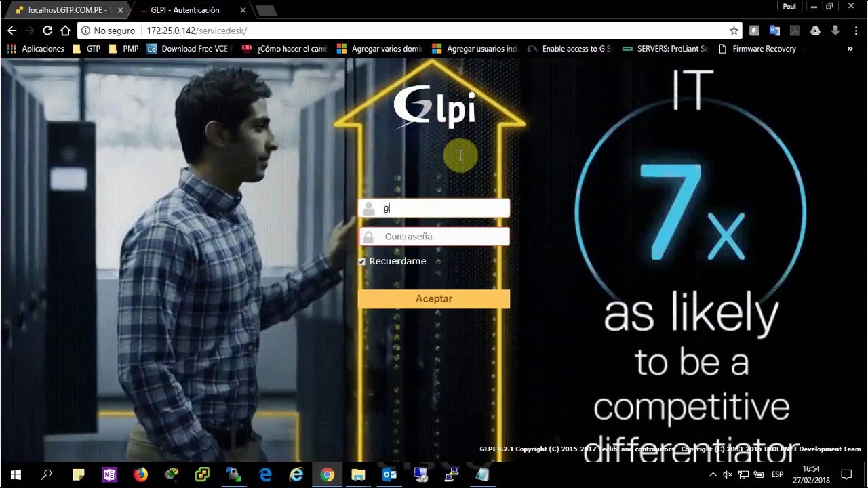This screenshot has height=488, width=868.
Task: Open 'Download Free VCE' bookmark
Action: click(190, 49)
